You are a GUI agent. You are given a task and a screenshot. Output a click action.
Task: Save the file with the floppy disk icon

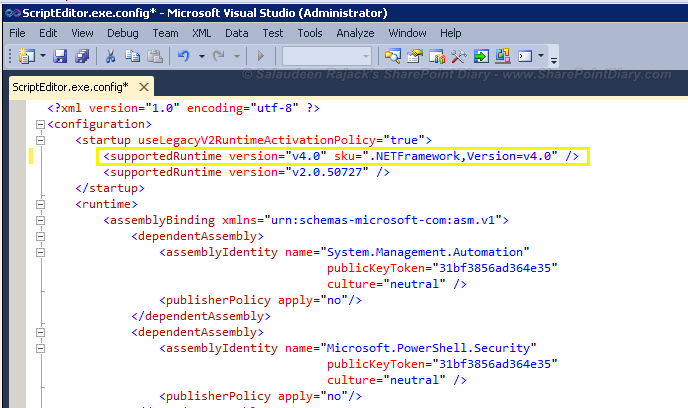click(60, 56)
